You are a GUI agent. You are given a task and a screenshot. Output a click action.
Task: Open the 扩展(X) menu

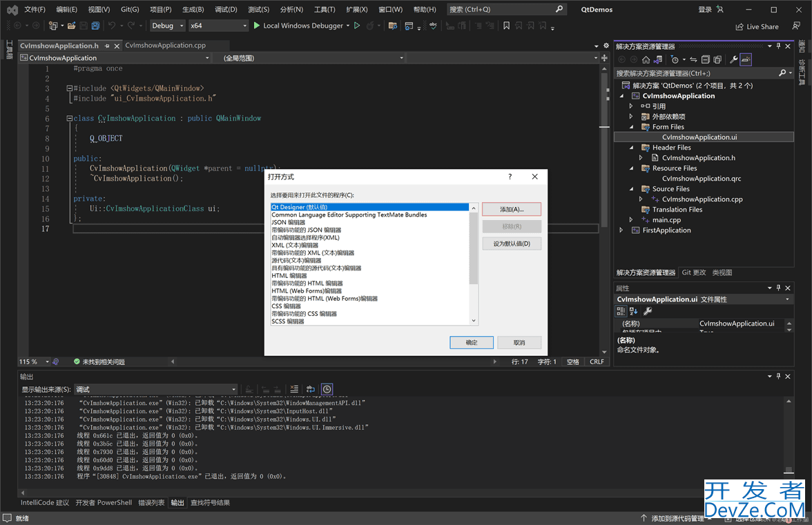(x=357, y=9)
